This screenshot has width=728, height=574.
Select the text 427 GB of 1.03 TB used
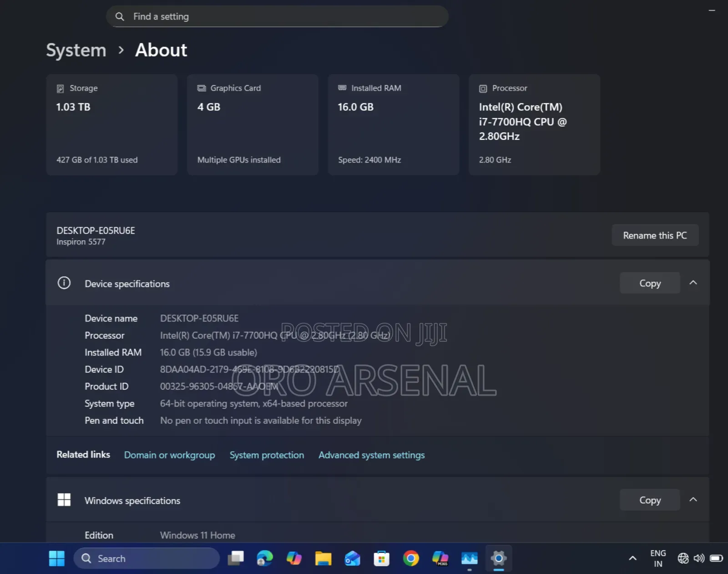pyautogui.click(x=97, y=160)
